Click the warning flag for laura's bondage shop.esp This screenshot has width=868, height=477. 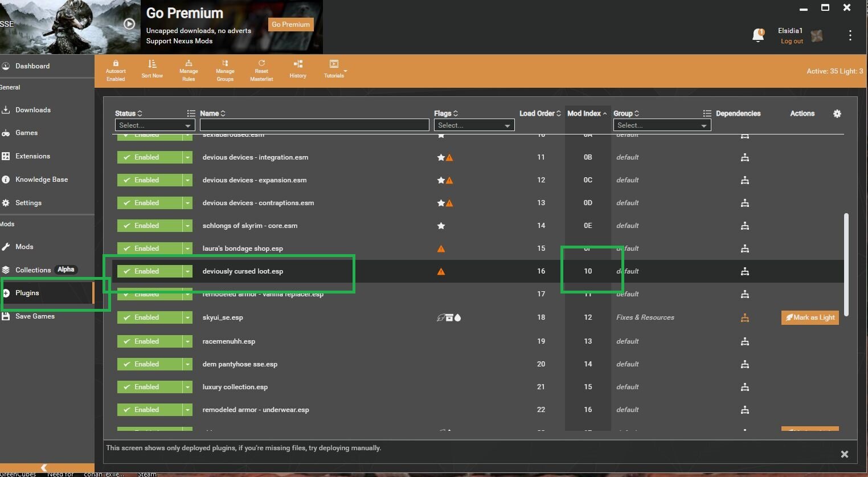pos(441,248)
